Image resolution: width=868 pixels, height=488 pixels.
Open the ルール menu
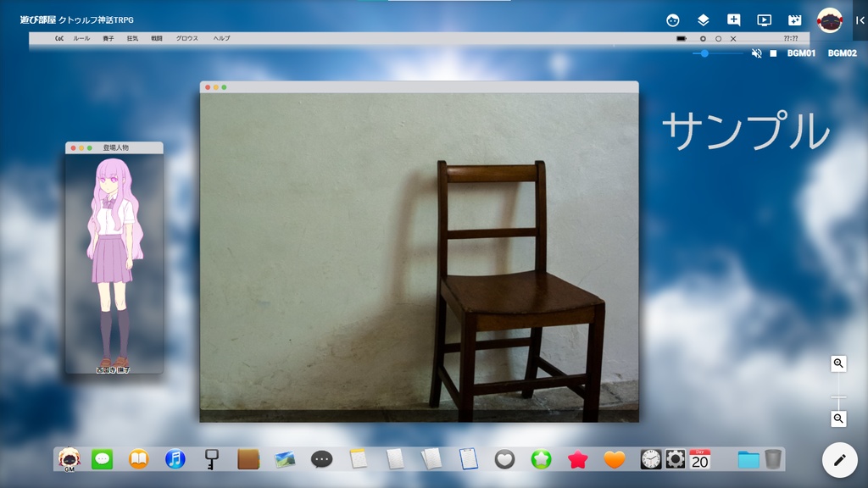(81, 38)
